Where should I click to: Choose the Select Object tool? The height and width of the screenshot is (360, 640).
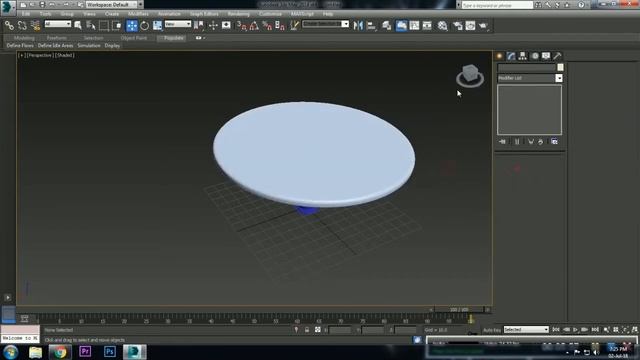[x=78, y=26]
